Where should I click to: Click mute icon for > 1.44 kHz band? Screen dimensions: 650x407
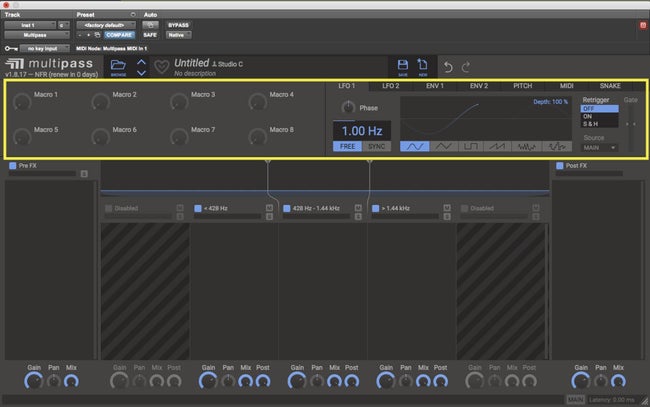coord(447,208)
